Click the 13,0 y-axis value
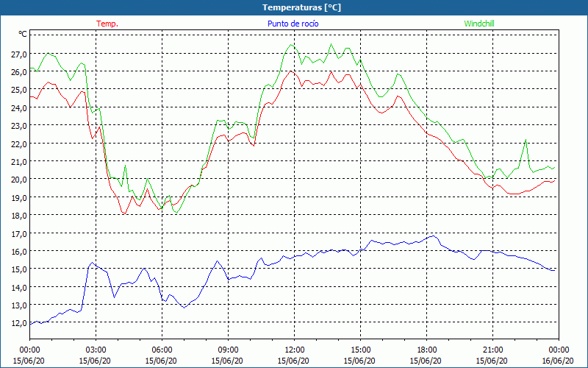Image resolution: width=588 pixels, height=368 pixels. [18, 305]
